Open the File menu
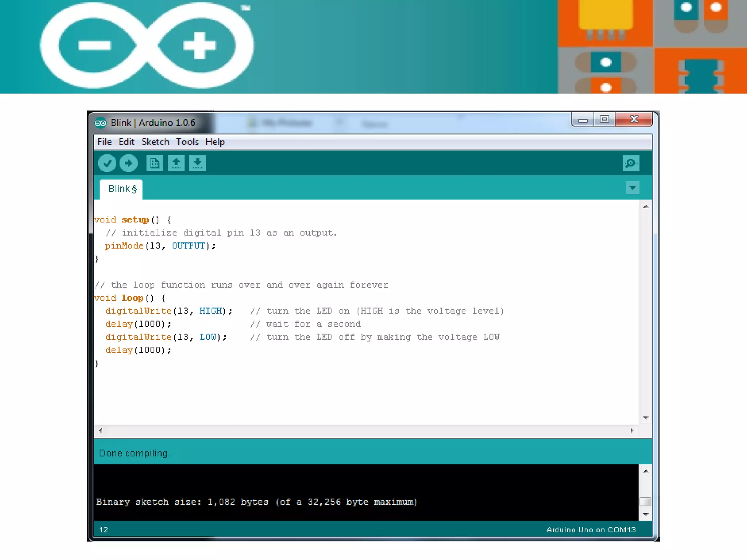The image size is (747, 560). click(x=104, y=142)
